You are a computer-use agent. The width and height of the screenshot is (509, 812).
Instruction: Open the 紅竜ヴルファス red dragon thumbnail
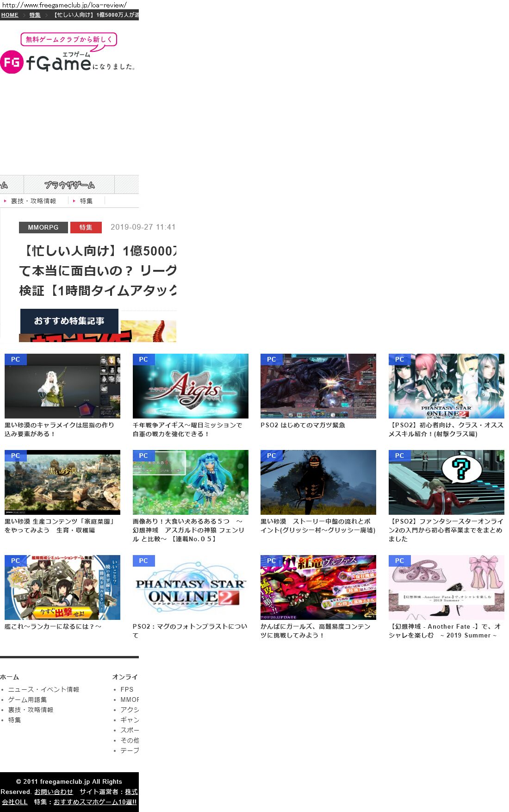(318, 587)
